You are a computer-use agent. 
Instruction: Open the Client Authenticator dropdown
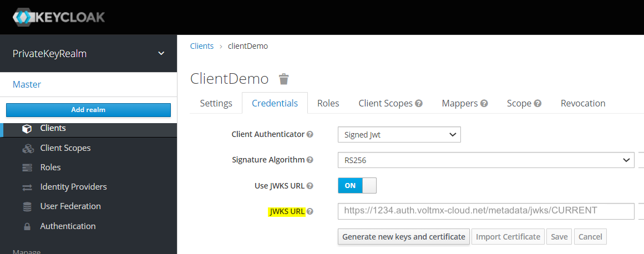pyautogui.click(x=399, y=134)
